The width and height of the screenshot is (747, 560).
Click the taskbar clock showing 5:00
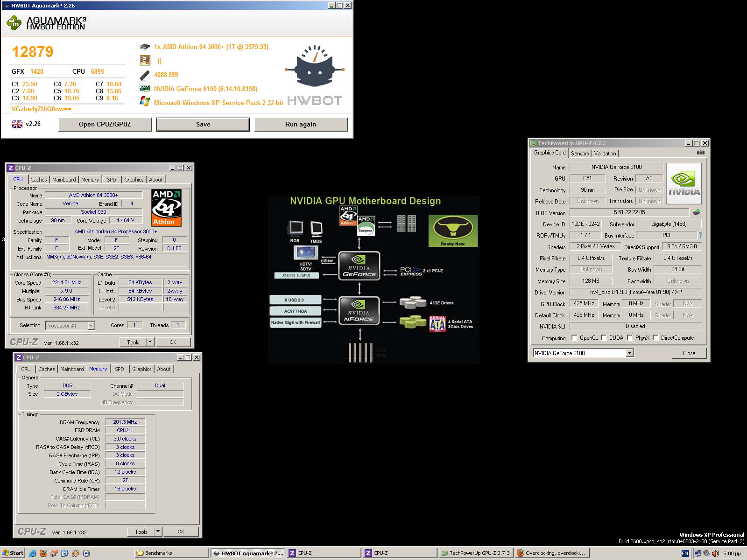(x=732, y=553)
